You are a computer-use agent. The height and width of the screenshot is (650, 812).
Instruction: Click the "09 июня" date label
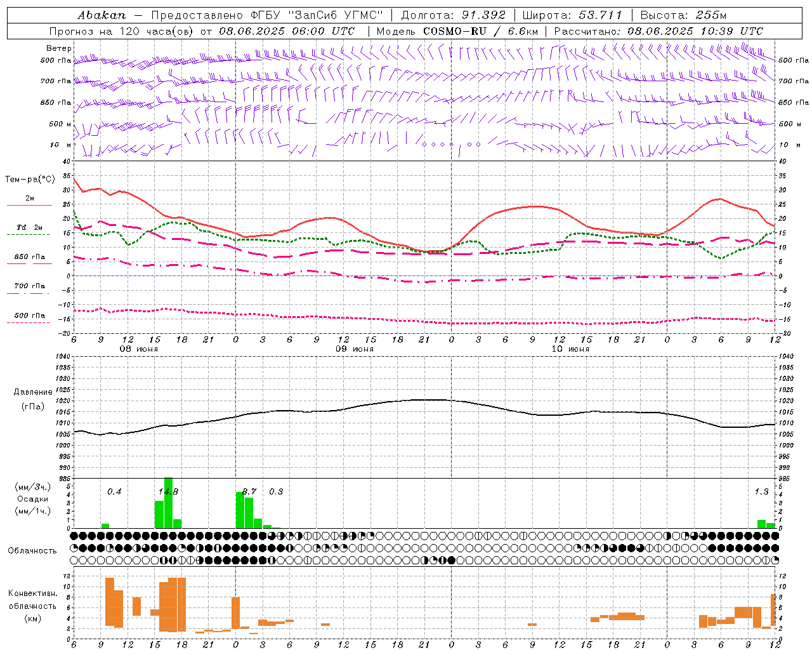355,349
